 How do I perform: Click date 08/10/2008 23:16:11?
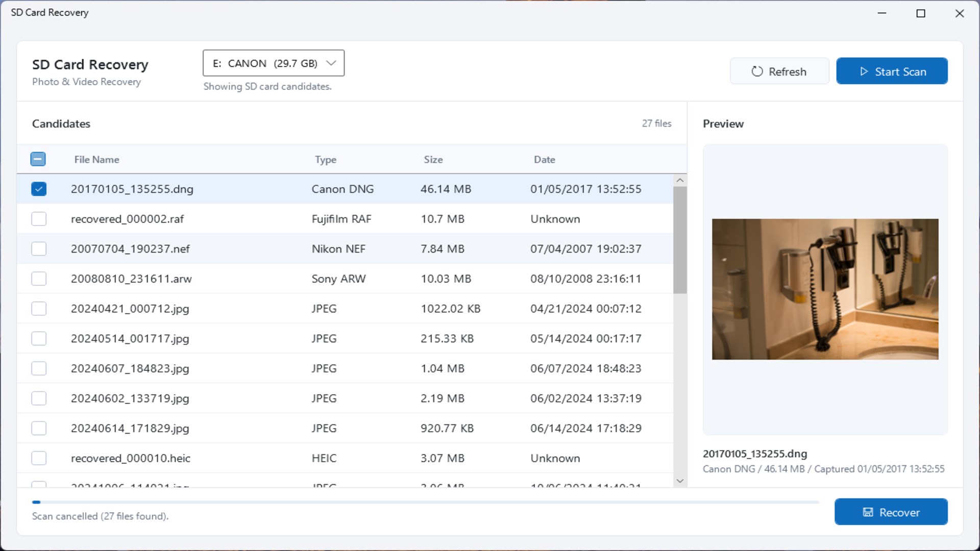pyautogui.click(x=585, y=279)
